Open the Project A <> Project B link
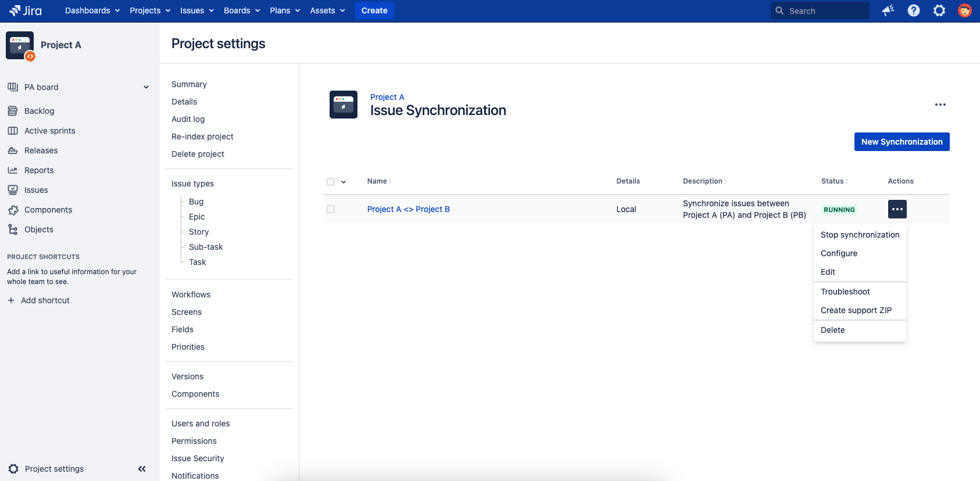The height and width of the screenshot is (481, 980). 408,209
